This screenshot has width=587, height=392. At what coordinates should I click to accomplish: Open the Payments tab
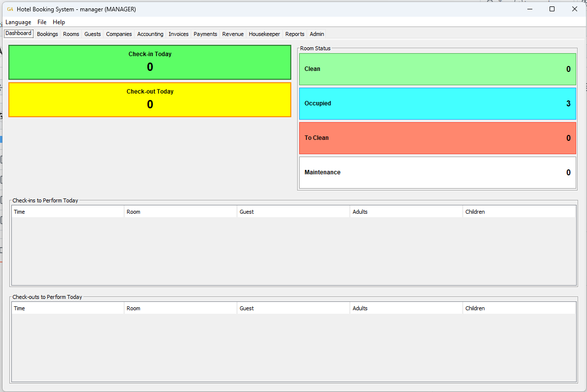(x=206, y=33)
